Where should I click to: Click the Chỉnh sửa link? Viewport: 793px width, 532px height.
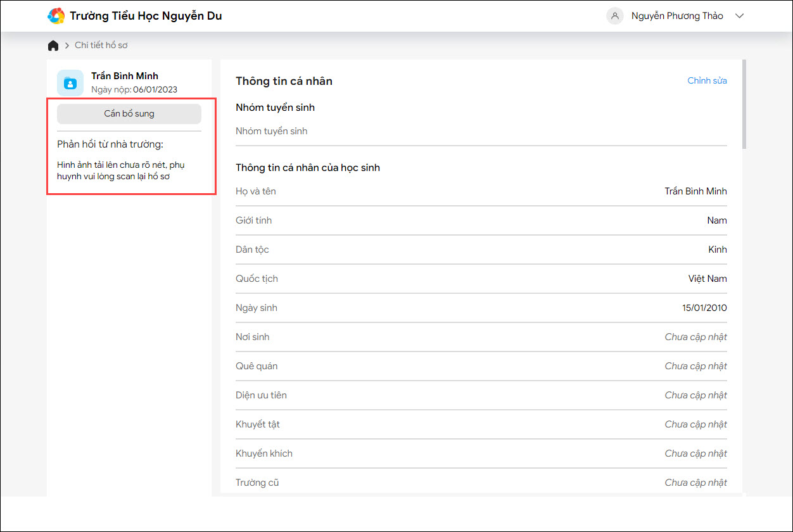tap(707, 80)
